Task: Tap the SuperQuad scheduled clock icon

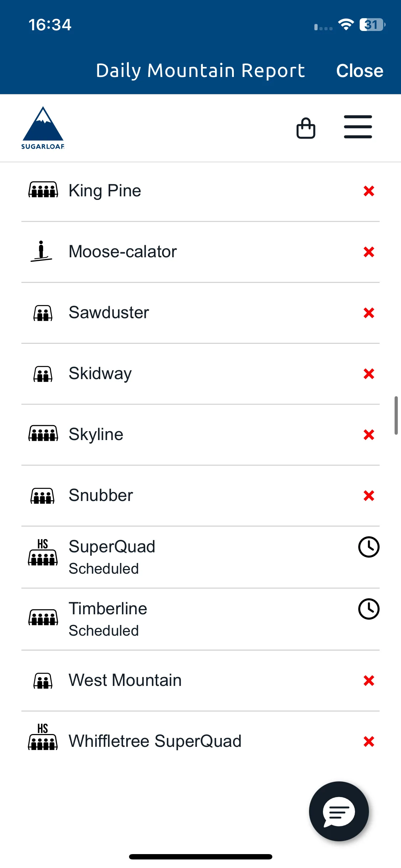Action: click(x=369, y=547)
